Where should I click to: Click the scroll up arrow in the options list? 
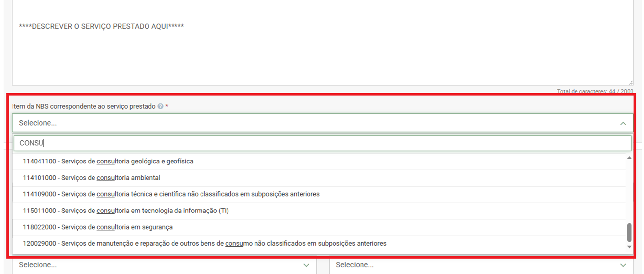[629, 158]
